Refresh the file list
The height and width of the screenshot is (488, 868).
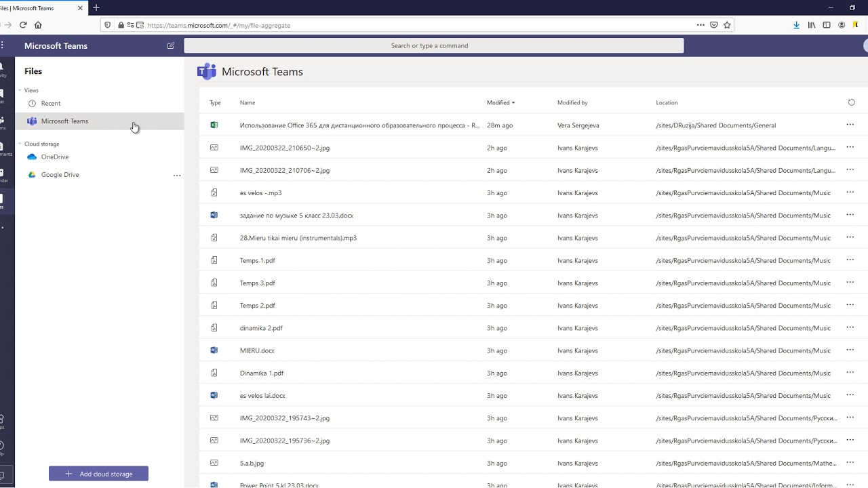851,102
